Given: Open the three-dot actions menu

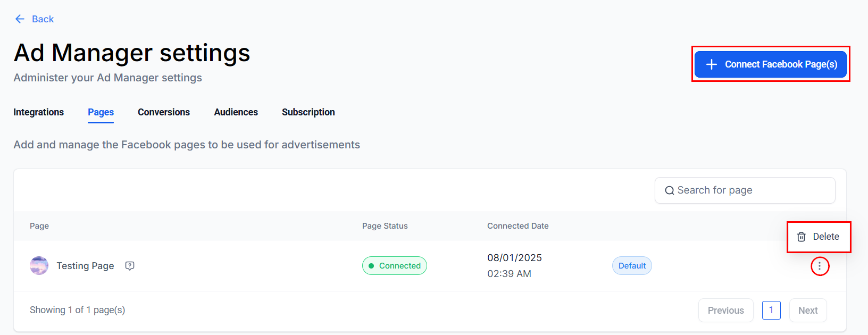Looking at the screenshot, I should 820,266.
